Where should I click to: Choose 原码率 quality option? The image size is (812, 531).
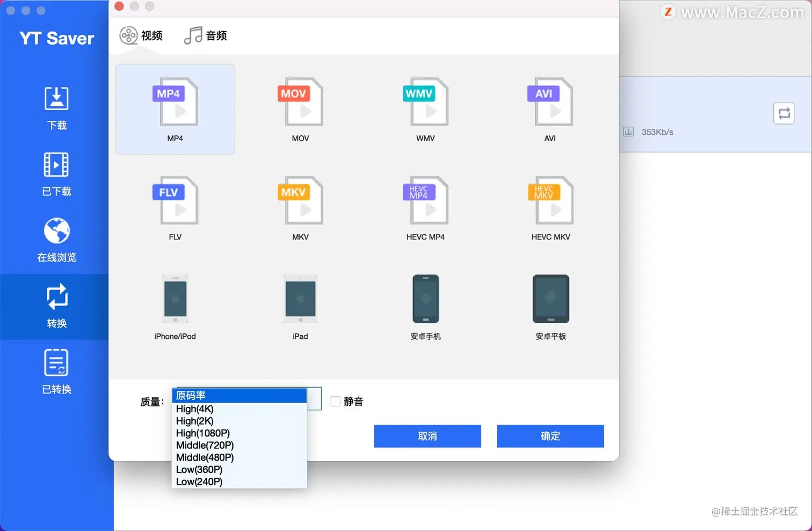point(239,396)
